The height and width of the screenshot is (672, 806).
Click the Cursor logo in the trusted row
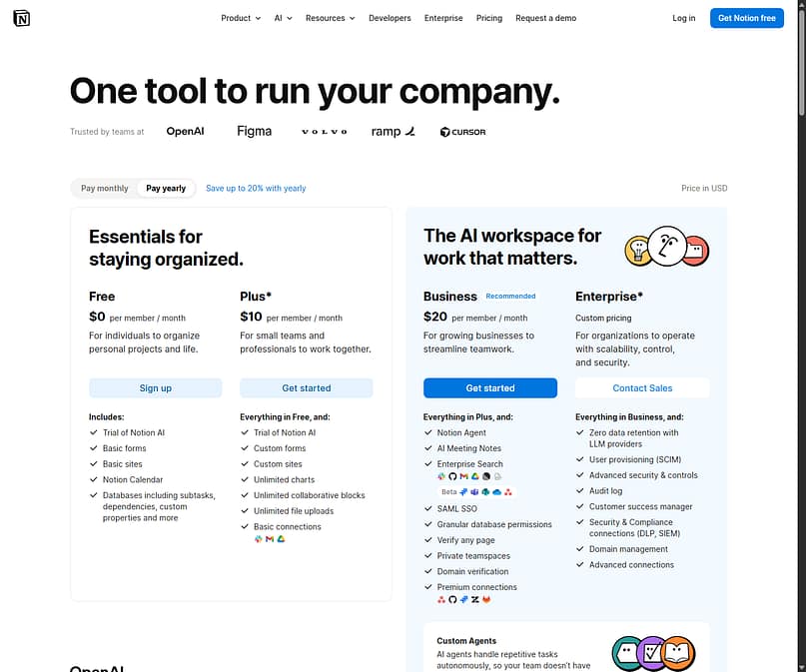462,132
